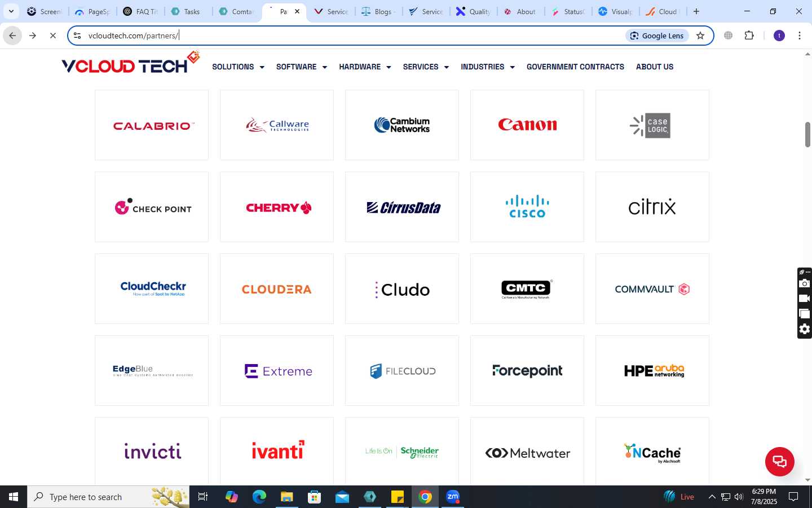Image resolution: width=812 pixels, height=508 pixels.
Task: Select the Cherry logo card
Action: coord(277,207)
